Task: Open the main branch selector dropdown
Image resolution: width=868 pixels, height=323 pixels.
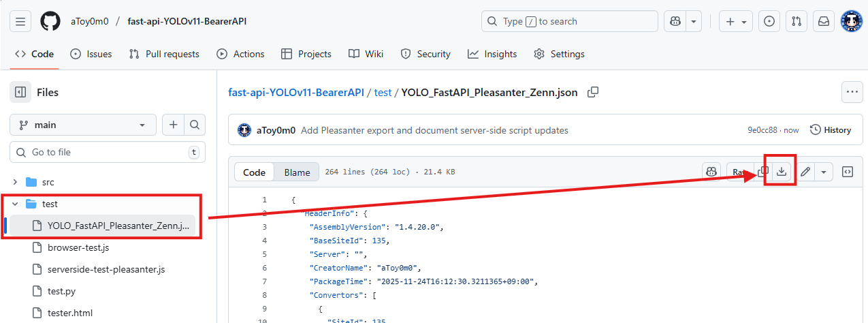Action: (x=83, y=125)
